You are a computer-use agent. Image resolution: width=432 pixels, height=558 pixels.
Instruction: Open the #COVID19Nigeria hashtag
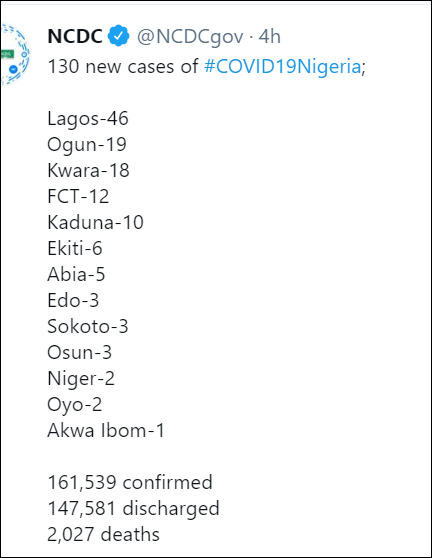[283, 67]
